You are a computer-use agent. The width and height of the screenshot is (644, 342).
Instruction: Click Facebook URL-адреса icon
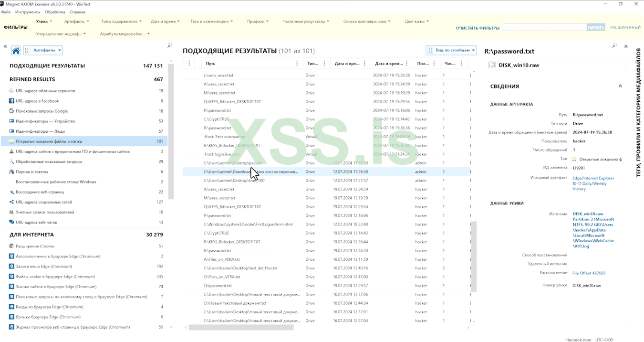tap(11, 101)
